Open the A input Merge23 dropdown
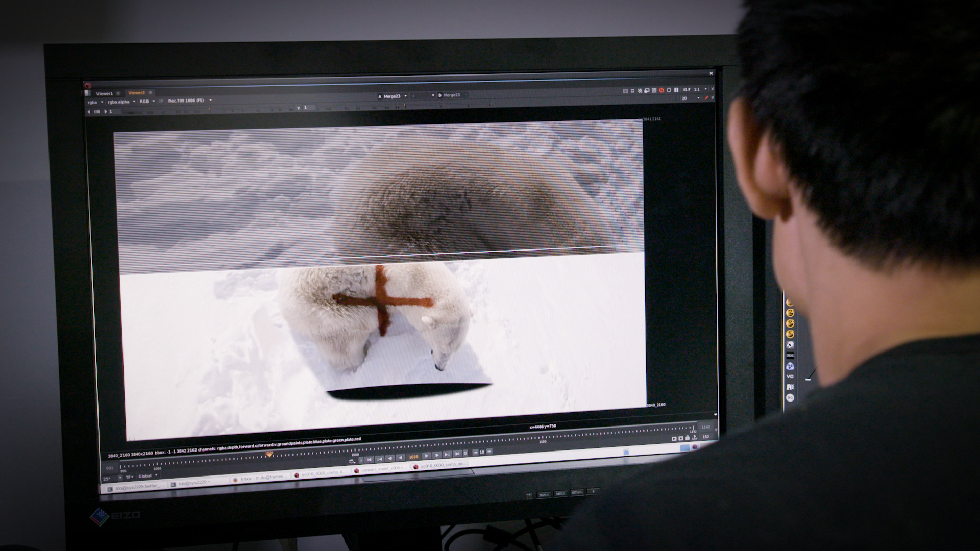The image size is (980, 551). [x=393, y=96]
